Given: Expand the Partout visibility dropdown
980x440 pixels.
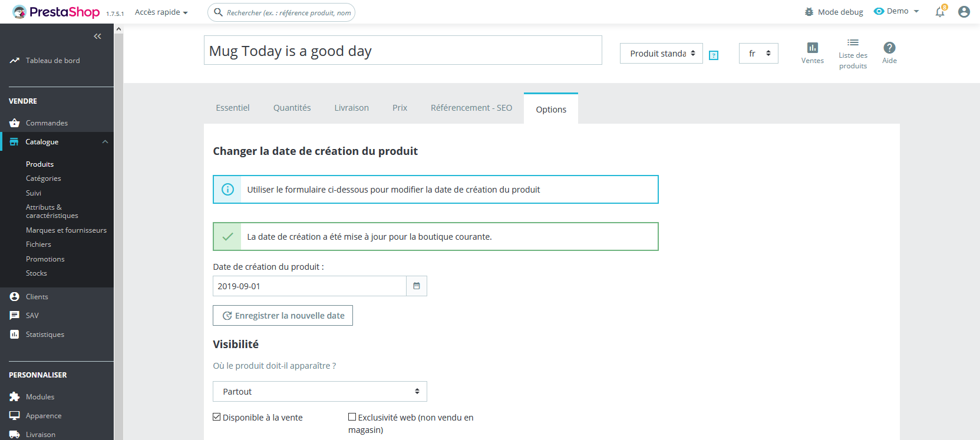Looking at the screenshot, I should click(319, 392).
